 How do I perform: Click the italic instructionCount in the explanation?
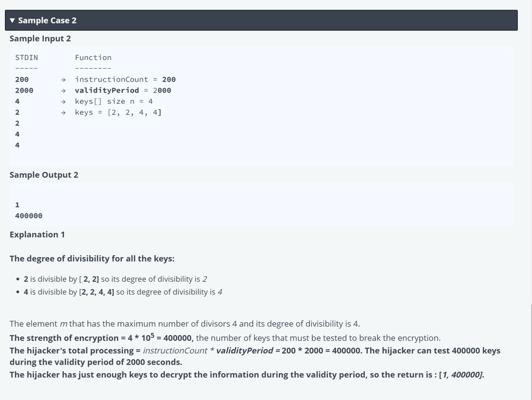(x=175, y=350)
